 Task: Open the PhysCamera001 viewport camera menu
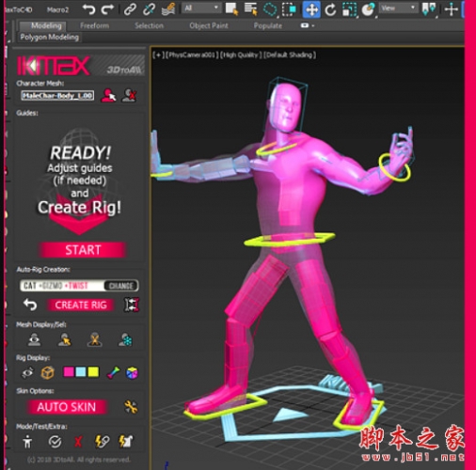pyautogui.click(x=192, y=55)
